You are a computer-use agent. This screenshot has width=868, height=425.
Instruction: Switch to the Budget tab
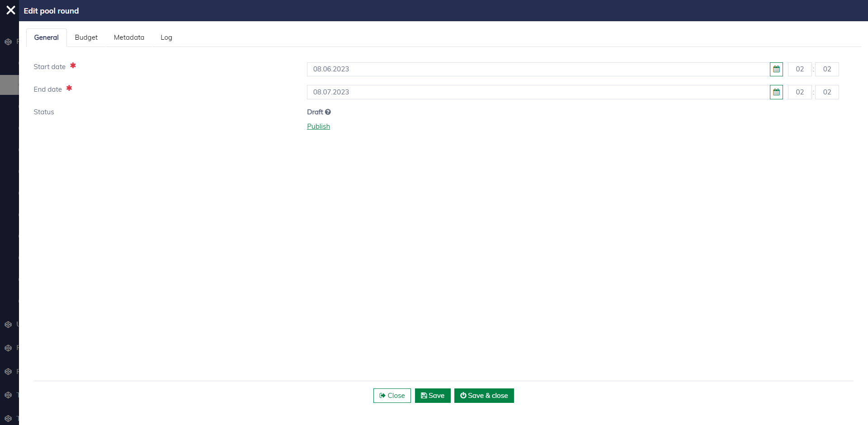pos(86,37)
